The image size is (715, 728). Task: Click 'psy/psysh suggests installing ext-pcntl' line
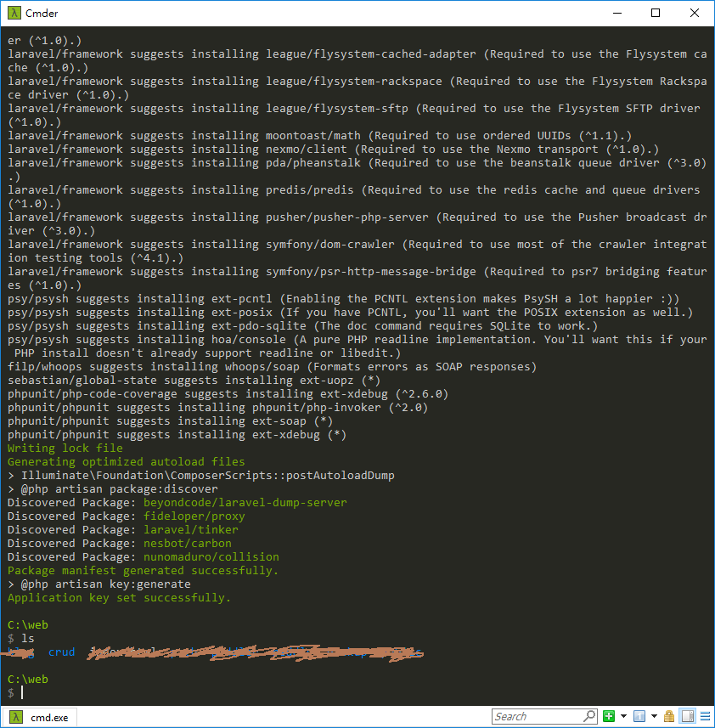343,298
